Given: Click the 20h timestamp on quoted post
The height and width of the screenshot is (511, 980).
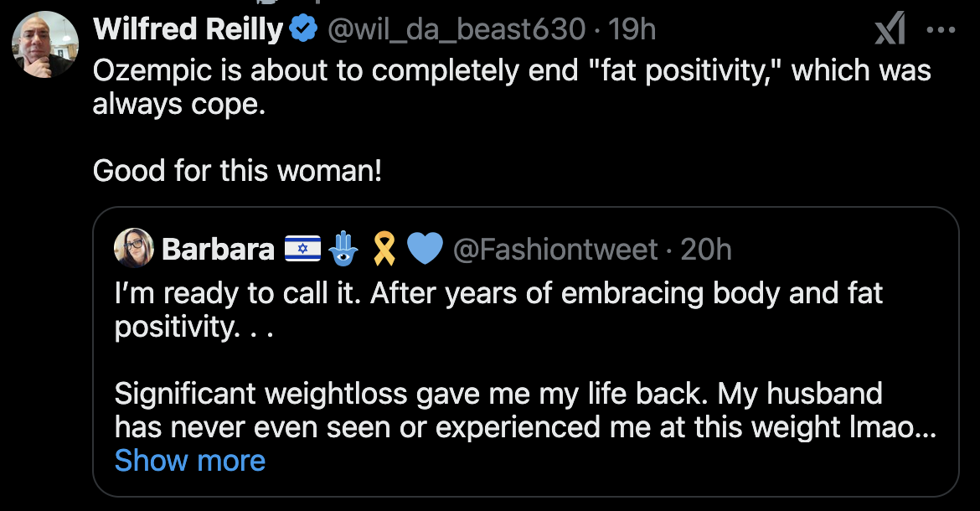Looking at the screenshot, I should 706,249.
